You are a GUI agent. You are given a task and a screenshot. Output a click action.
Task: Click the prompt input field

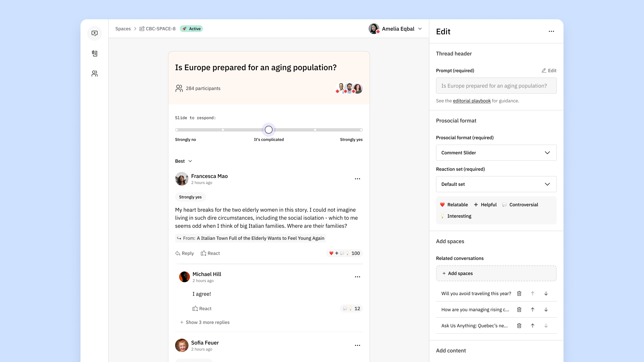coord(496,86)
